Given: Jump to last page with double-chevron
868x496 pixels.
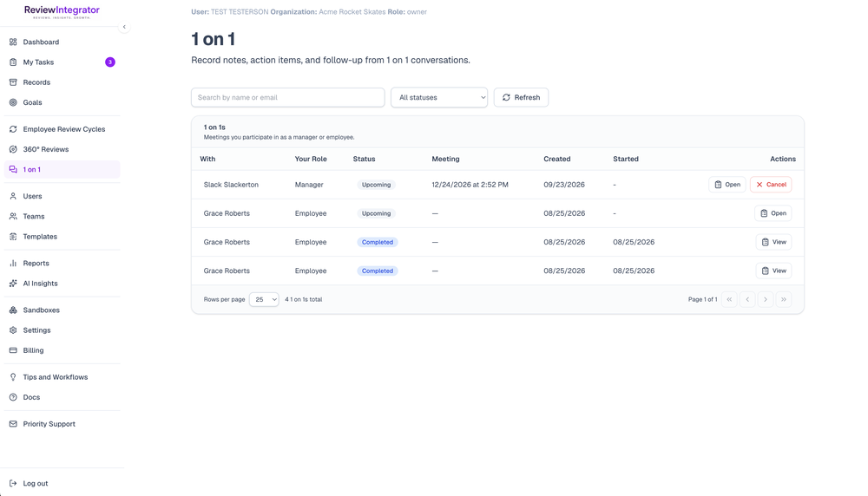Looking at the screenshot, I should pos(784,299).
